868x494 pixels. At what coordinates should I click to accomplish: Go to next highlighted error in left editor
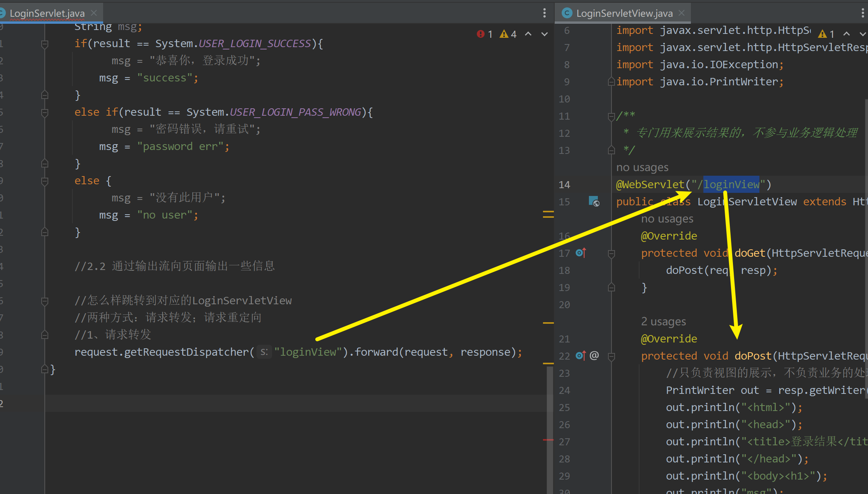coord(545,34)
